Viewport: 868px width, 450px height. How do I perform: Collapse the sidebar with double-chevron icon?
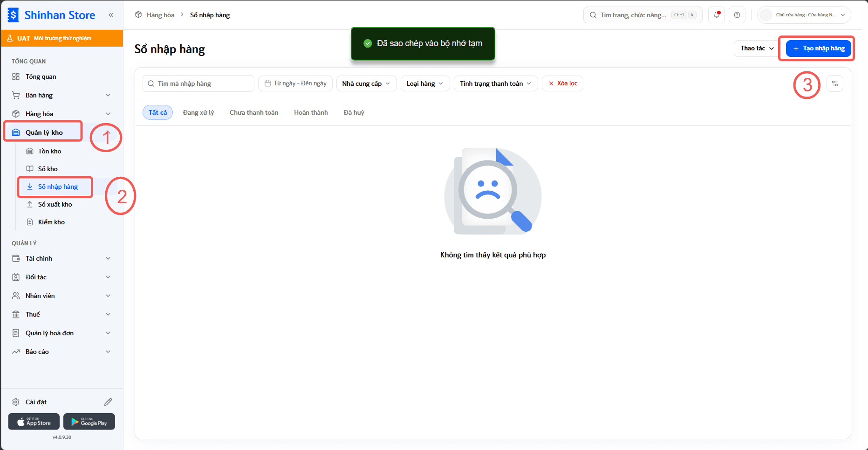coord(111,15)
